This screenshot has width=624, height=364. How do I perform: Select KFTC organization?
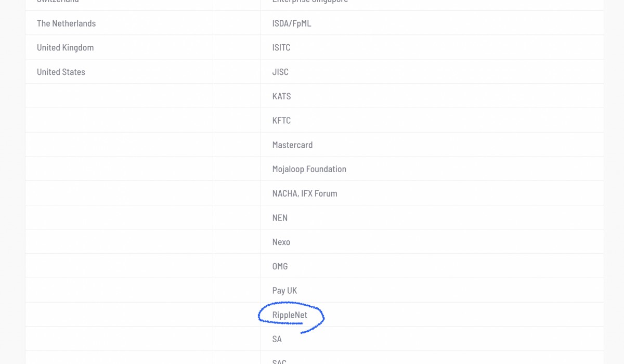tap(281, 120)
